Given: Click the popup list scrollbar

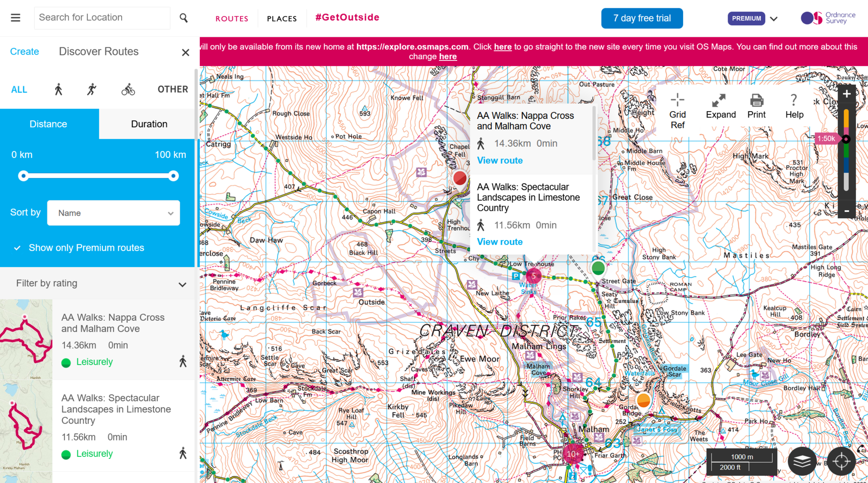Looking at the screenshot, I should point(594,134).
